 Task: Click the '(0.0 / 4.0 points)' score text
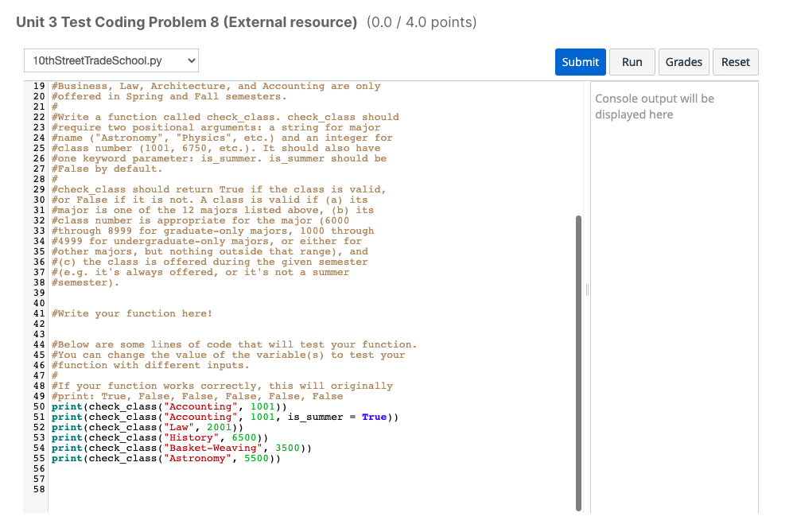click(x=422, y=22)
